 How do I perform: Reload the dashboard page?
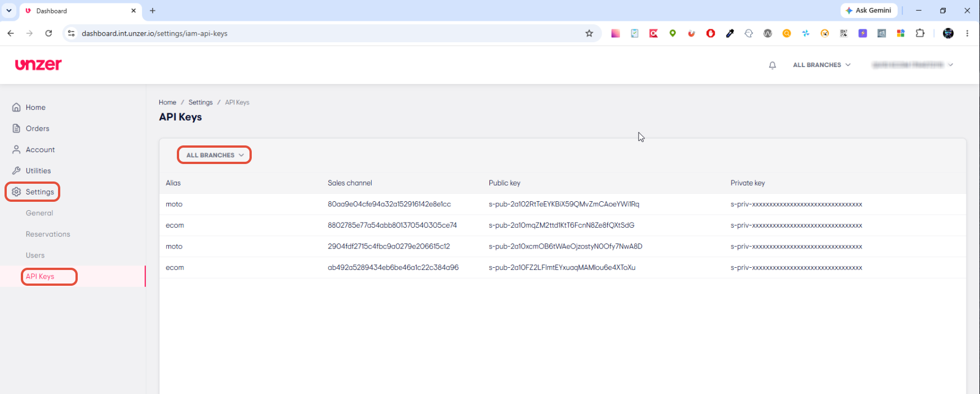click(x=49, y=33)
